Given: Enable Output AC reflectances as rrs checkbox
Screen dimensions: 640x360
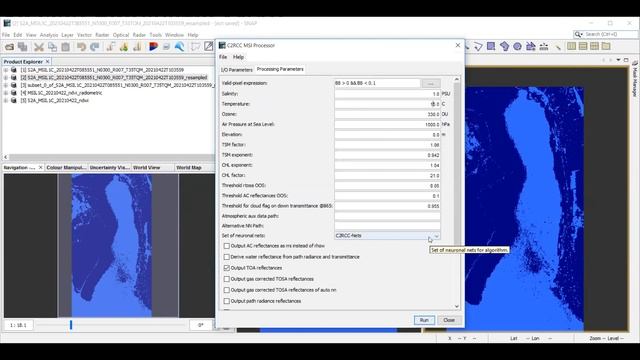Looking at the screenshot, I should (x=227, y=246).
